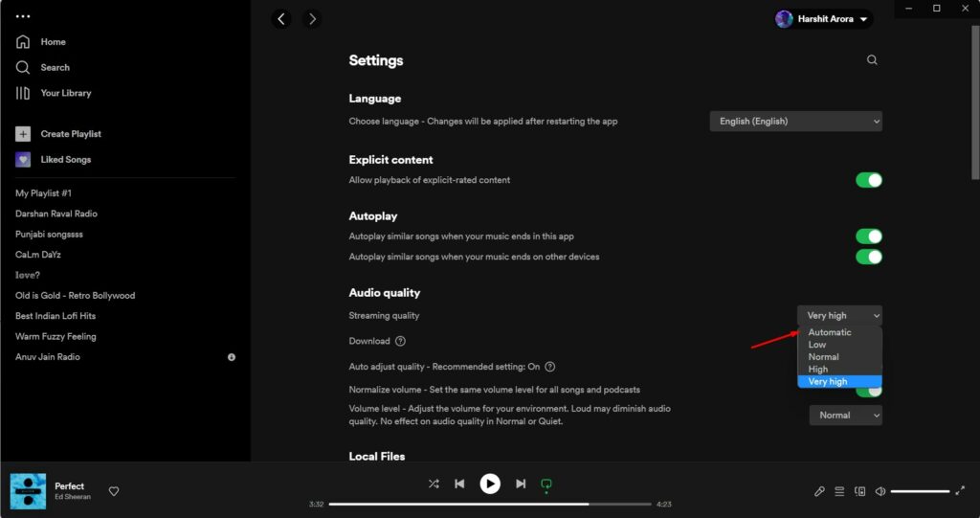
Task: Like the song Perfect with heart icon
Action: [114, 491]
